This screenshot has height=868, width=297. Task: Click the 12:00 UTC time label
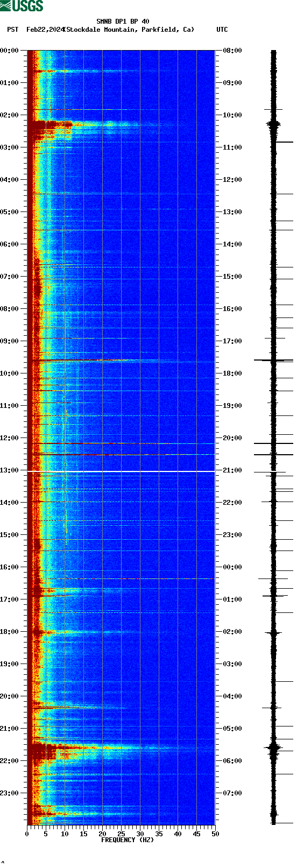coord(232,180)
